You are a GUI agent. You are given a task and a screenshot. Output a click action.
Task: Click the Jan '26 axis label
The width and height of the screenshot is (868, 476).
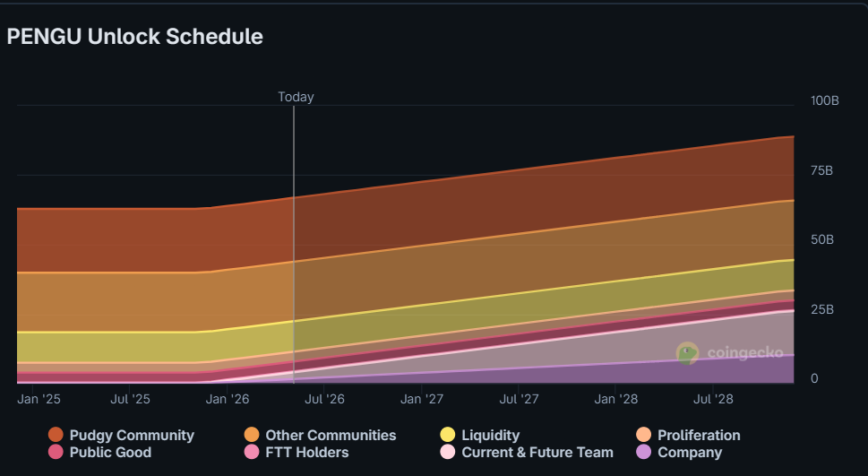tap(228, 399)
